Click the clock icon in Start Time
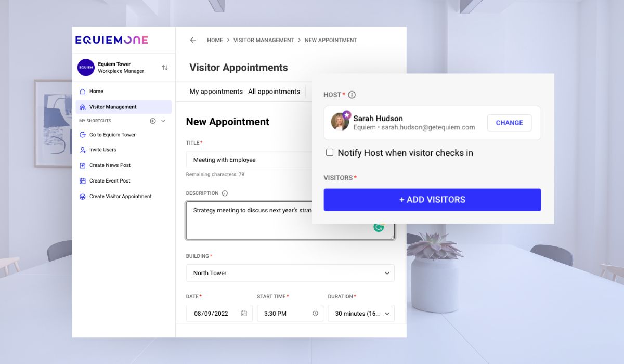This screenshot has width=624, height=364. coord(315,314)
